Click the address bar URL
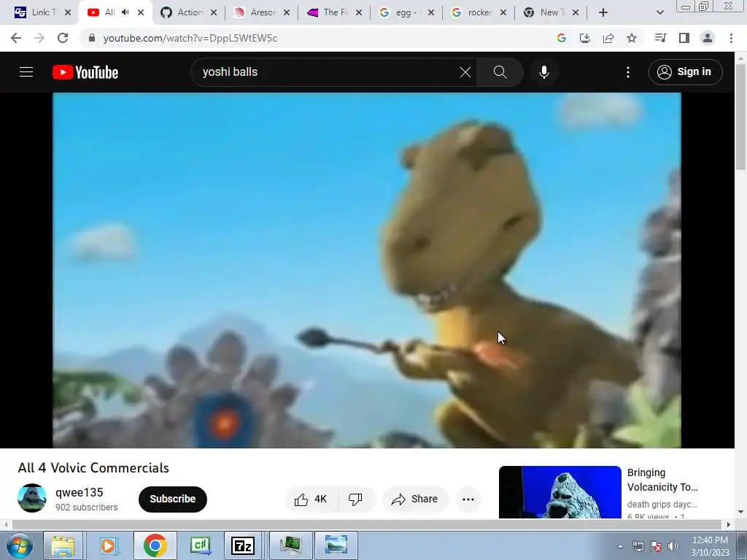The image size is (747, 560). (190, 38)
